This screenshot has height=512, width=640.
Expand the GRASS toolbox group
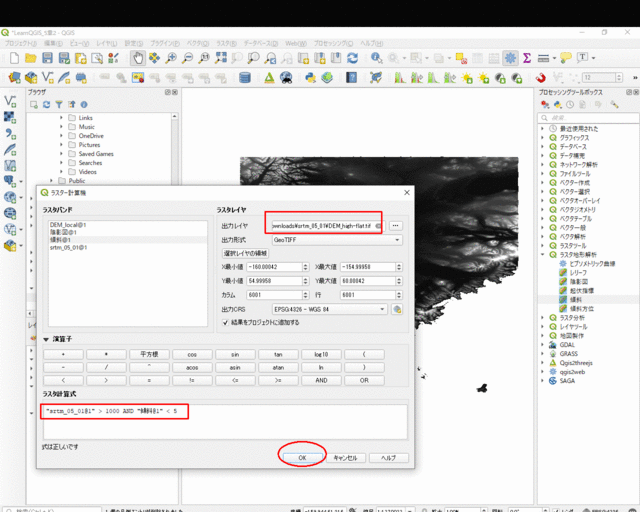click(x=543, y=354)
